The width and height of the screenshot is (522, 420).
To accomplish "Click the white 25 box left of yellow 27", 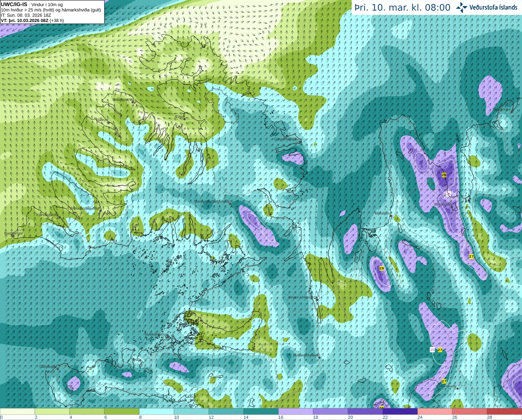I will (432, 350).
